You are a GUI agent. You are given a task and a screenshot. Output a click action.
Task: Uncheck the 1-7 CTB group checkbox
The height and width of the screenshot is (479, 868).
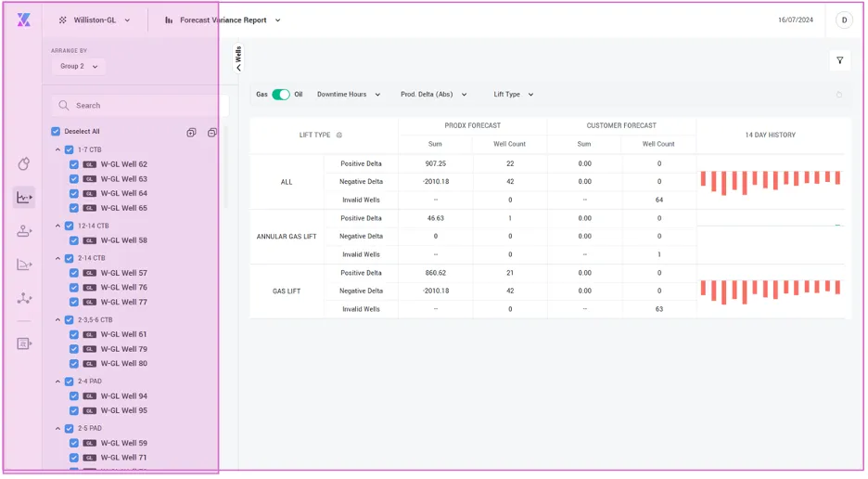tap(70, 149)
